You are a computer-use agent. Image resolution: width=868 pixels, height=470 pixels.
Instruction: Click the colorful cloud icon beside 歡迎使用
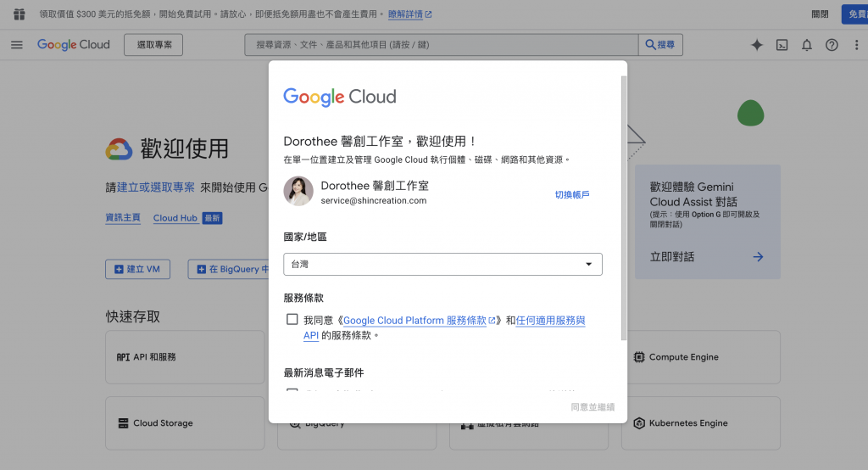coord(119,149)
